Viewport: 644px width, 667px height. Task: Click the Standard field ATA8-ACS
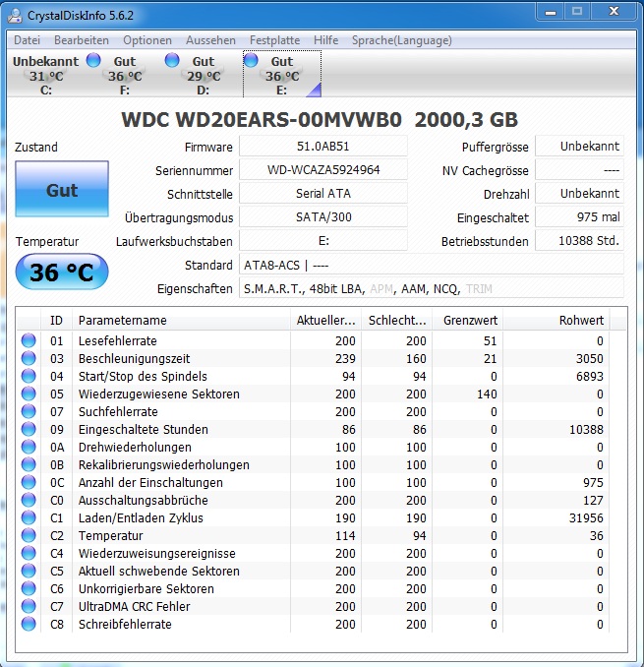pyautogui.click(x=432, y=265)
